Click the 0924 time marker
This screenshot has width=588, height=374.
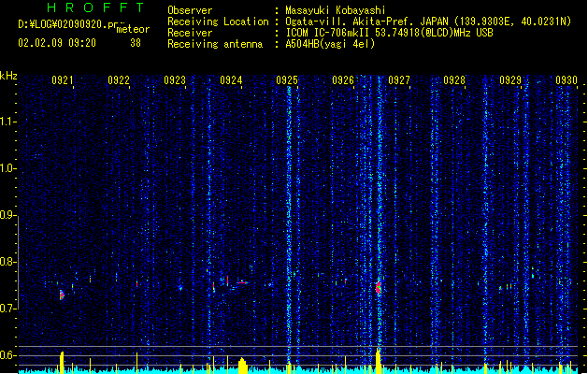coord(231,80)
